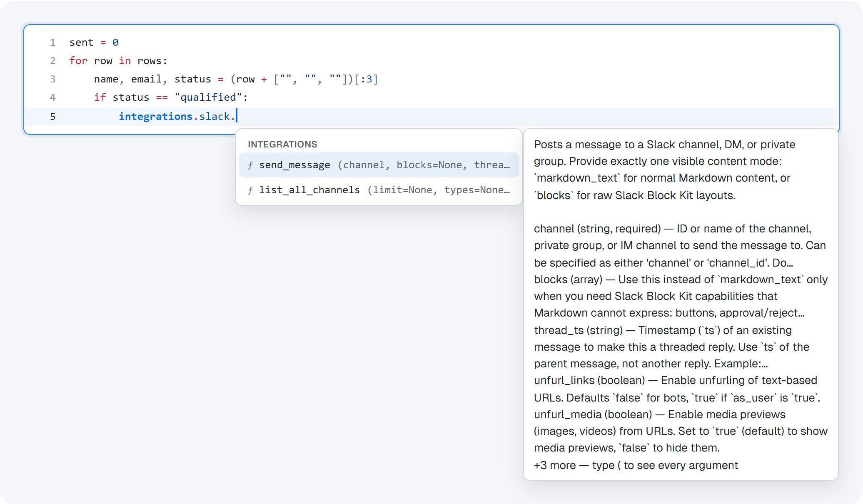The width and height of the screenshot is (863, 504).
Task: Click the 'unfurl_links (boolean)' parameter doc
Action: click(677, 389)
